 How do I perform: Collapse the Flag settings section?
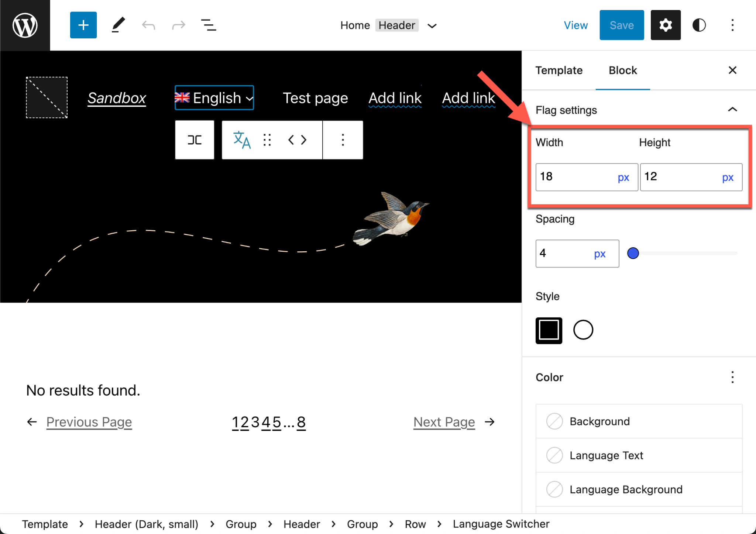(732, 110)
